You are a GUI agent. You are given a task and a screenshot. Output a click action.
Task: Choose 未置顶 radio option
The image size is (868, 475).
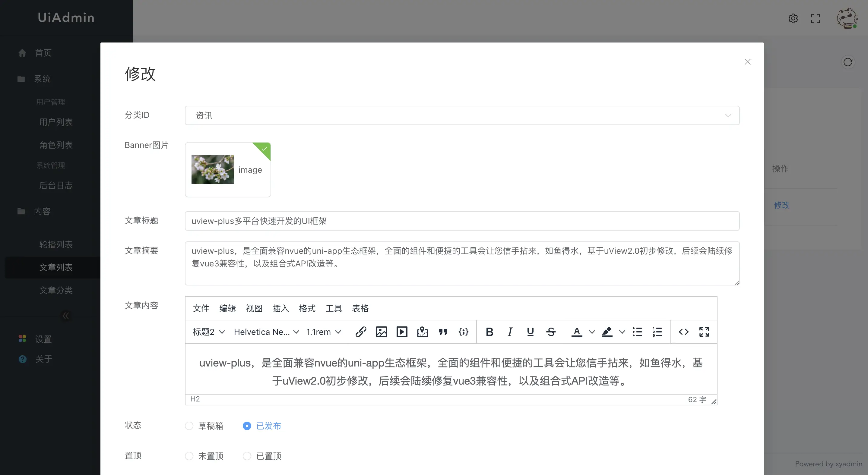[189, 456]
